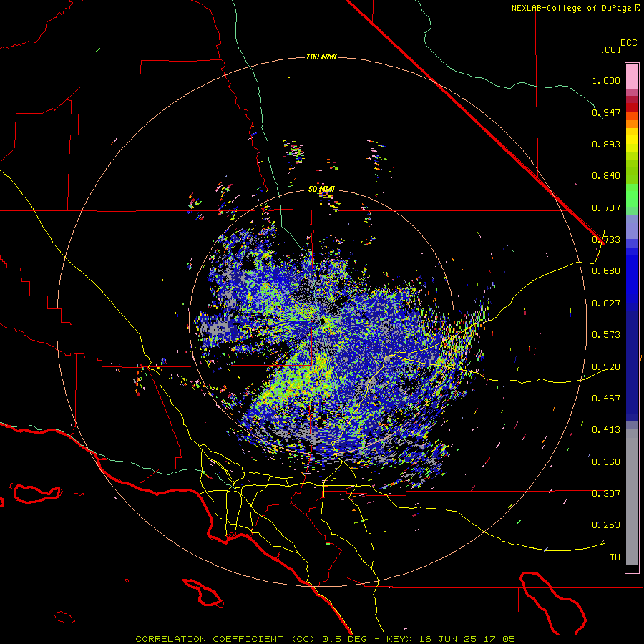
Task: Click the NEXLAB-College of DuPage label
Action: (572, 8)
